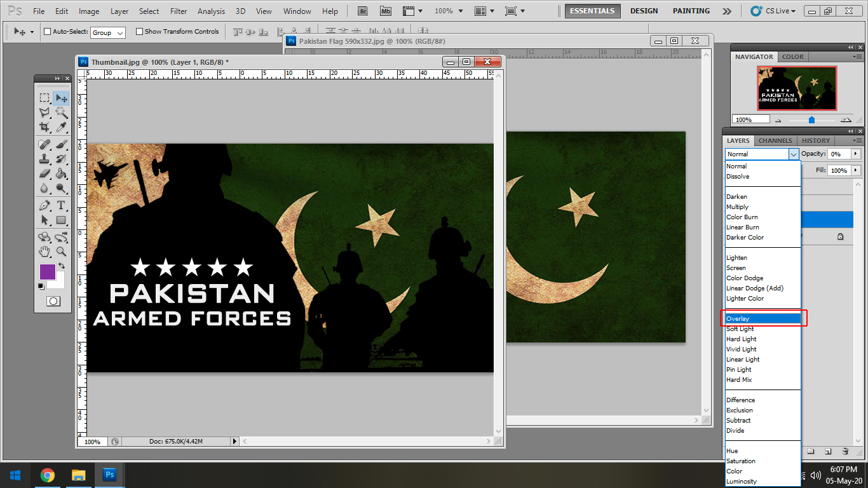Click the Navigator zoom slider handle

pyautogui.click(x=811, y=119)
